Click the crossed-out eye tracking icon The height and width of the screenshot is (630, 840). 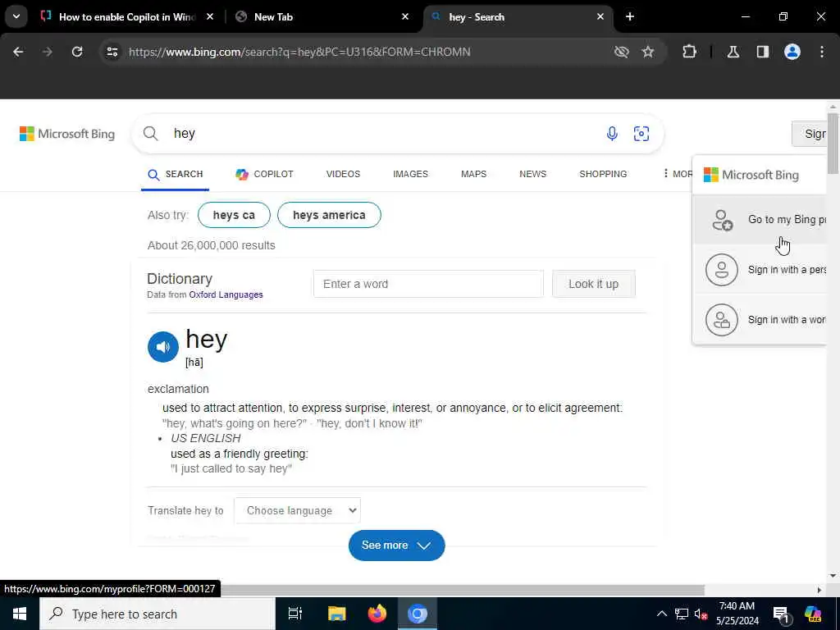(x=622, y=52)
